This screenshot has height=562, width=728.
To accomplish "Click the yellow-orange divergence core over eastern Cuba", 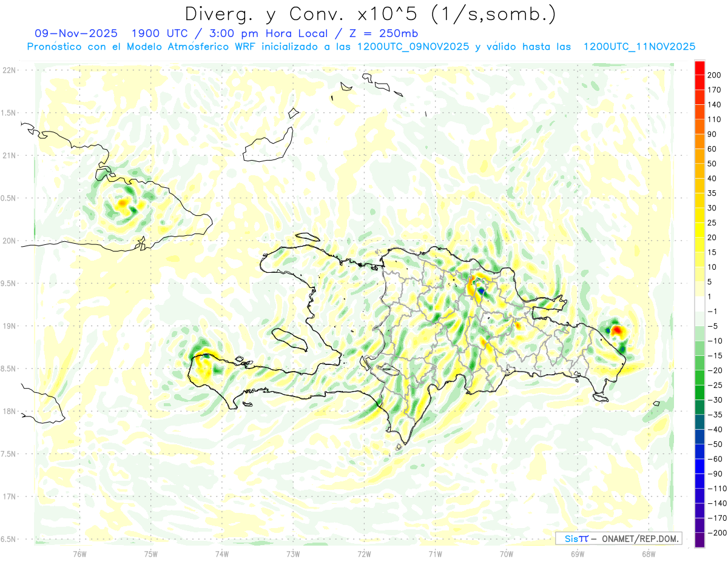I will (x=123, y=204).
